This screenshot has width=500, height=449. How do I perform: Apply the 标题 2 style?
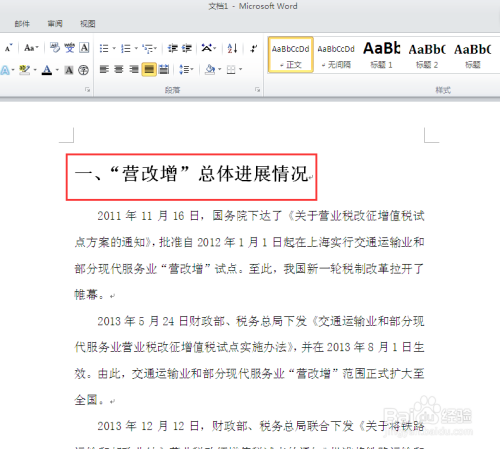coord(427,55)
